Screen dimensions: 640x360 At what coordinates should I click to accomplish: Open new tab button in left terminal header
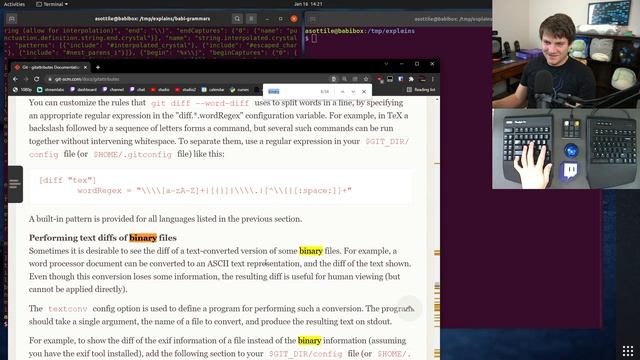pos(12,19)
